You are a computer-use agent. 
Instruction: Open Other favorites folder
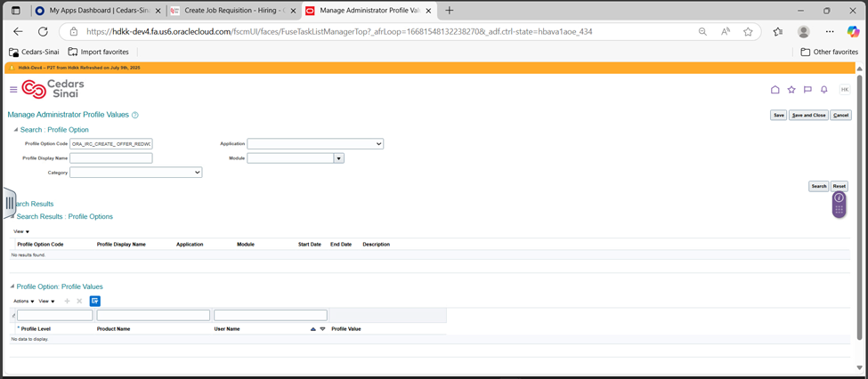pyautogui.click(x=830, y=52)
